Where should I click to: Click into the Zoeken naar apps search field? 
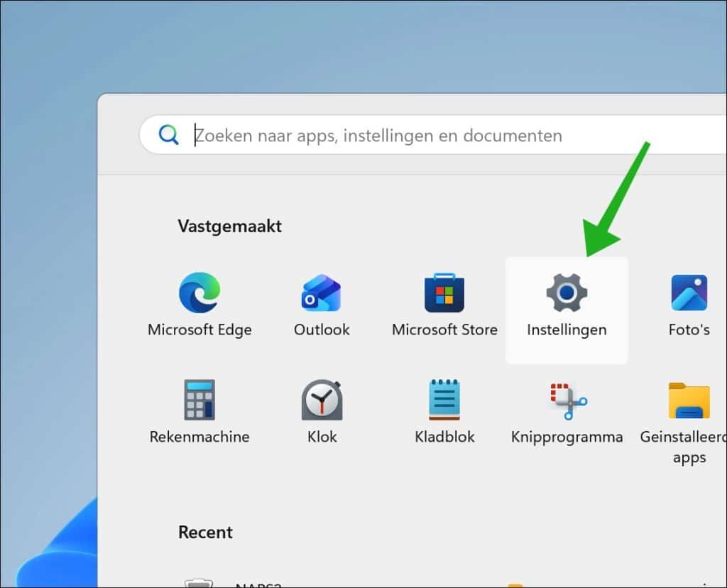pyautogui.click(x=432, y=135)
